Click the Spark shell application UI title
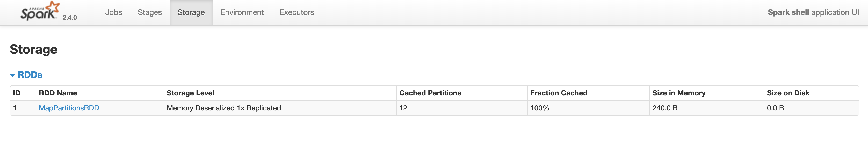Viewport: 868px width, 160px height. click(x=813, y=12)
